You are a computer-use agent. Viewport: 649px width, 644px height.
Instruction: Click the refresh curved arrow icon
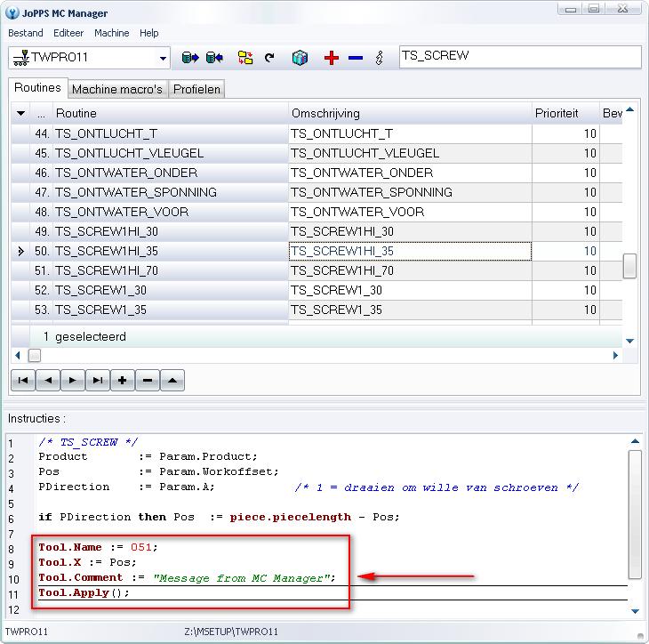coord(269,58)
